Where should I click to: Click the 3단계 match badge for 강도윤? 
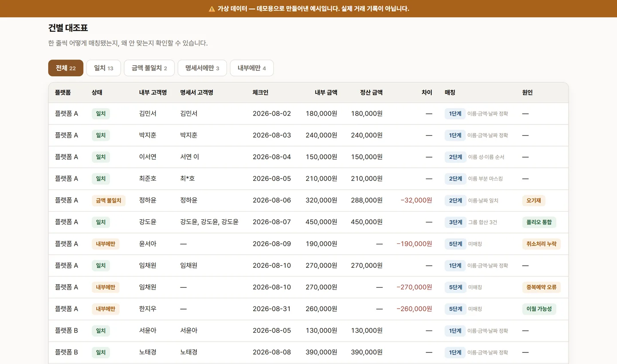tap(455, 222)
